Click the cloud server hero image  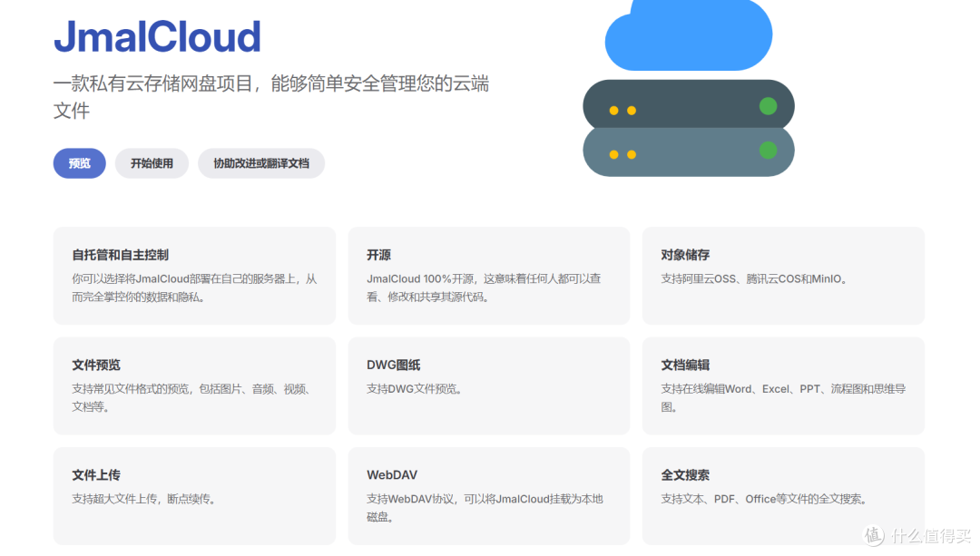(689, 87)
